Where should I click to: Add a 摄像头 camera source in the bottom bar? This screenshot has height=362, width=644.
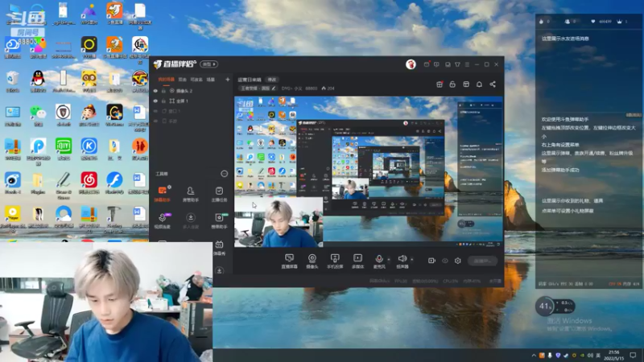(x=312, y=261)
